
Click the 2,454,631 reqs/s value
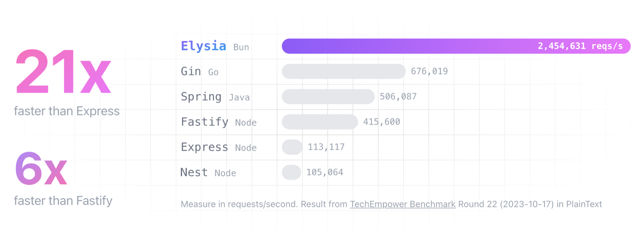coord(580,46)
